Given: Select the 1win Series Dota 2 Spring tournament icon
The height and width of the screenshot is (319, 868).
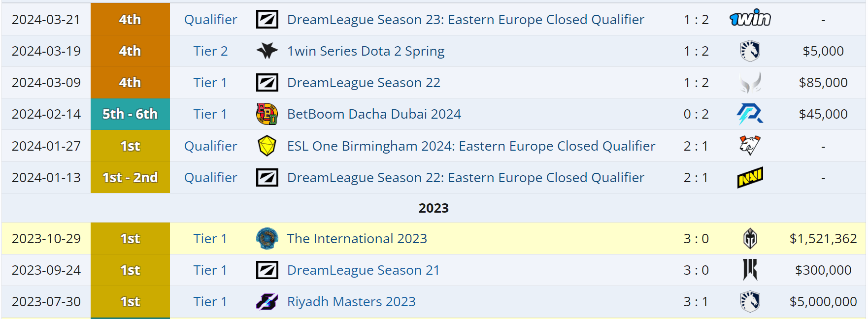Looking at the screenshot, I should [x=267, y=51].
